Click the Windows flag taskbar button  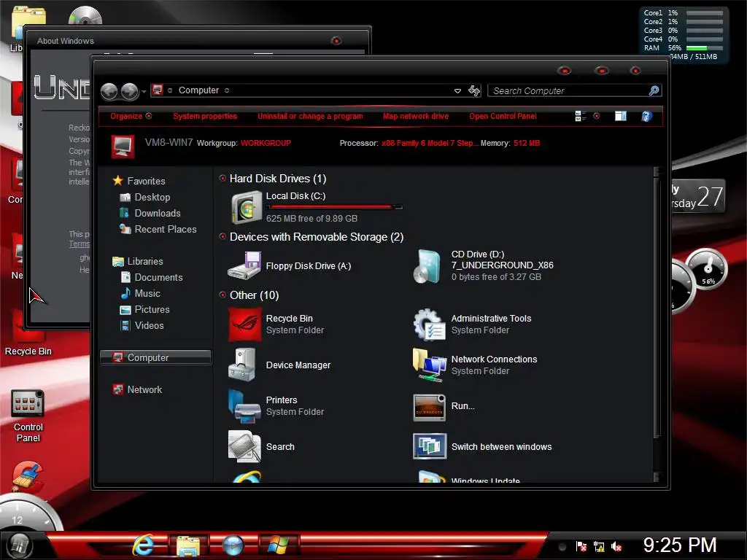click(279, 545)
